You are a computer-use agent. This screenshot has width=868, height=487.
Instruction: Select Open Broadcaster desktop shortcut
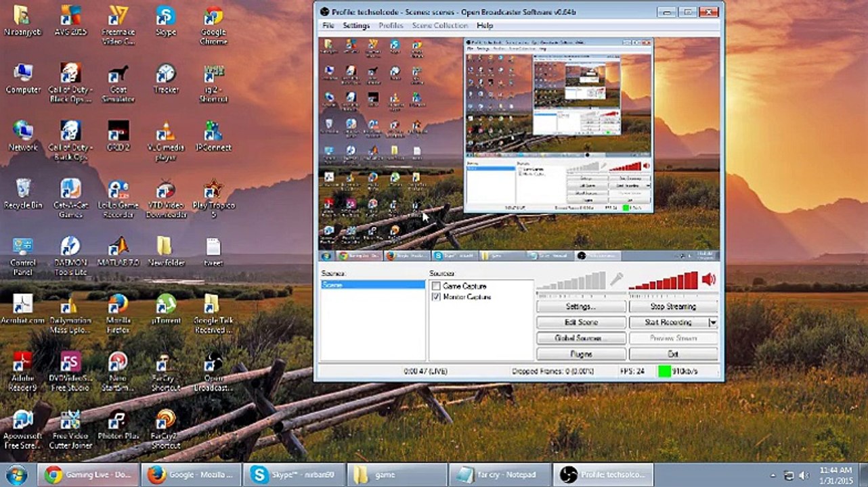(x=213, y=370)
